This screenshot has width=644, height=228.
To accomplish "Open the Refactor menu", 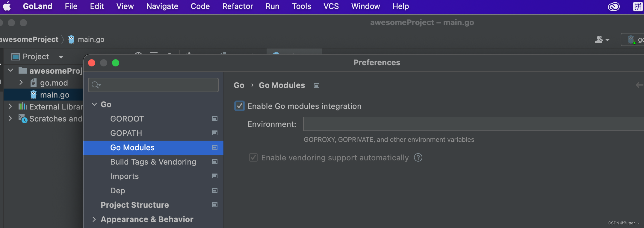I will [238, 6].
